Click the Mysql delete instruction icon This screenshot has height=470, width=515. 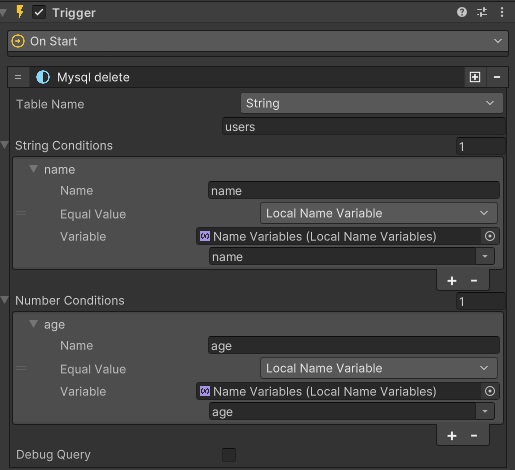(x=43, y=77)
